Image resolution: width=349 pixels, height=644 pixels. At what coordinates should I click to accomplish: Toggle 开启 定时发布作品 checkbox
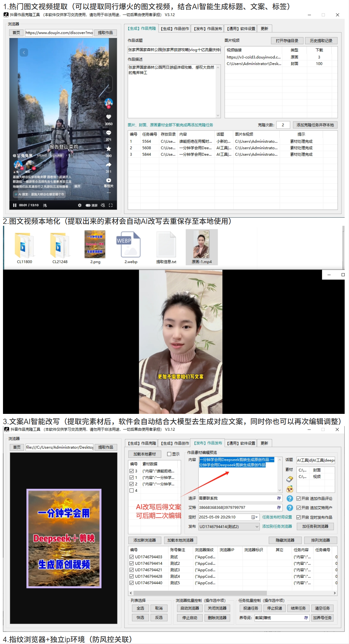click(x=298, y=517)
